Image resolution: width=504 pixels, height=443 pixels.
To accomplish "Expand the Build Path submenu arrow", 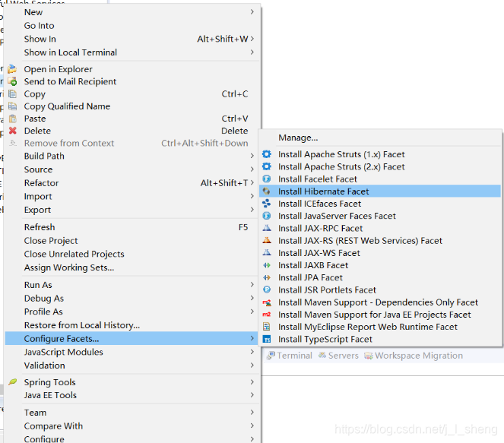I will click(252, 156).
